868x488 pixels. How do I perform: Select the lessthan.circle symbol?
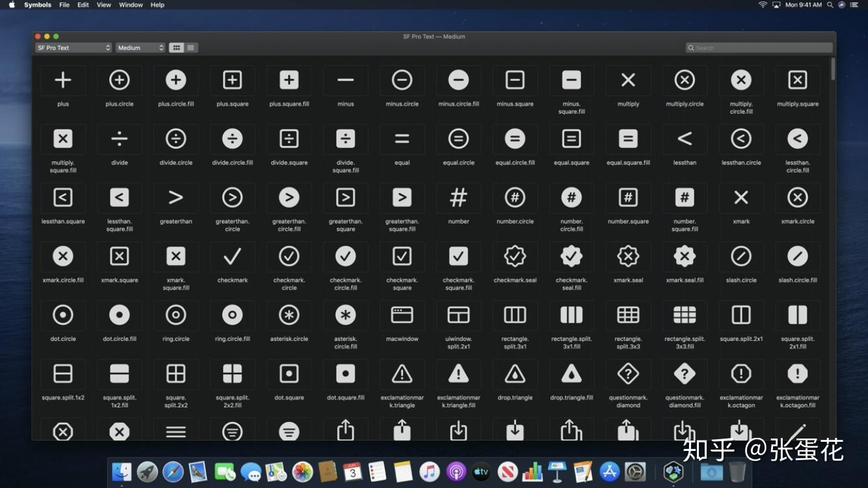[x=741, y=139]
